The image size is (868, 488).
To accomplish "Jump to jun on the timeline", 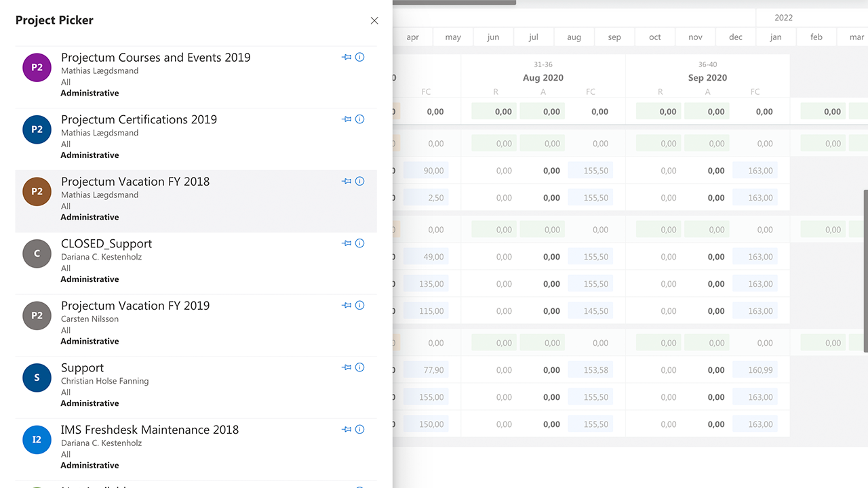I will coord(493,37).
